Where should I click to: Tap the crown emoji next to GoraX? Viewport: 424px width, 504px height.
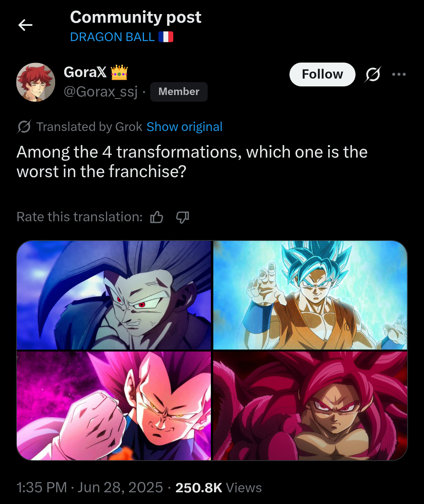click(119, 72)
